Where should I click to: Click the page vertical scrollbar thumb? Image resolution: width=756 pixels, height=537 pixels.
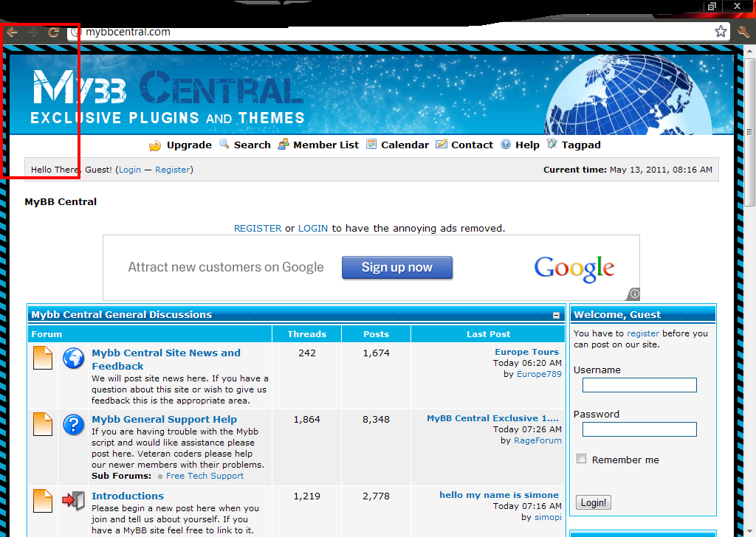(749, 132)
